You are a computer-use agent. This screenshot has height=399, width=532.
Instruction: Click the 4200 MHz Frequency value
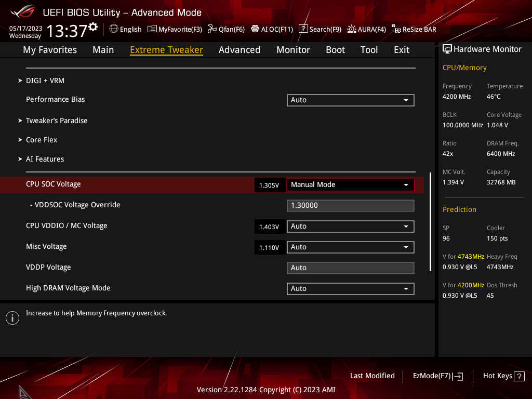pyautogui.click(x=456, y=97)
